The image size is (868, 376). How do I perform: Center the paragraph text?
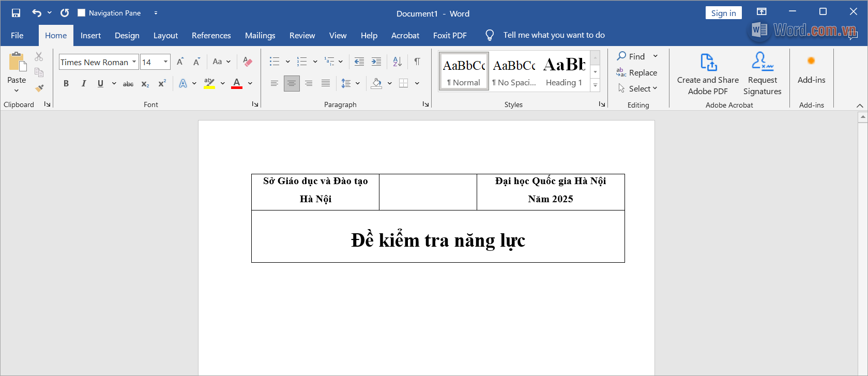[x=292, y=83]
